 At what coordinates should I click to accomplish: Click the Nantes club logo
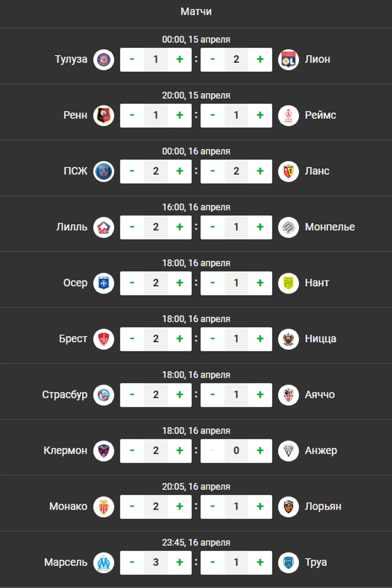point(288,283)
